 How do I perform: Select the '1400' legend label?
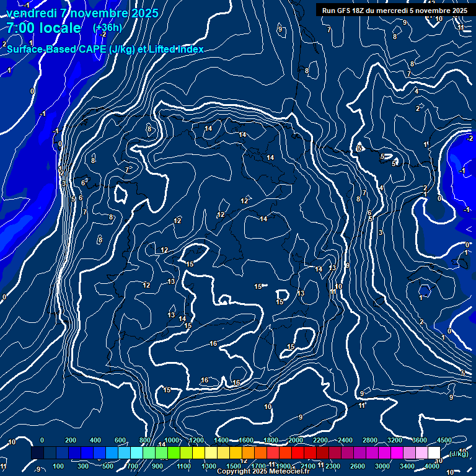pyautogui.click(x=221, y=440)
